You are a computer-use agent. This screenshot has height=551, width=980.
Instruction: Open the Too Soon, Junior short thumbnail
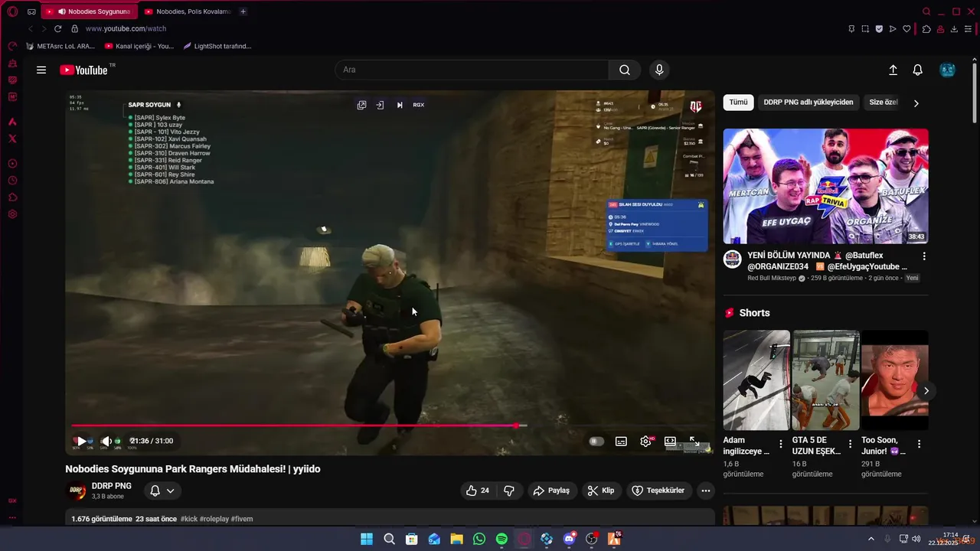point(894,380)
